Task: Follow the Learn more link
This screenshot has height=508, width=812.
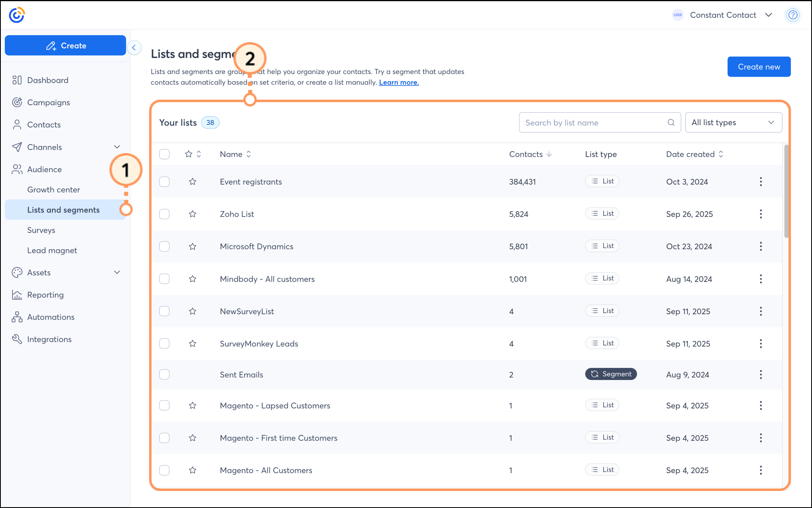Action: 399,82
